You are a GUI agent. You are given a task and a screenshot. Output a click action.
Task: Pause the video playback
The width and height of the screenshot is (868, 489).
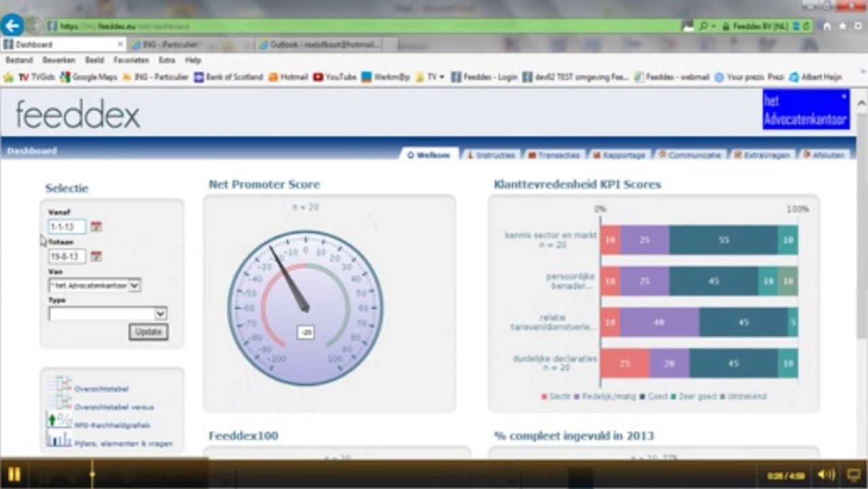click(14, 474)
